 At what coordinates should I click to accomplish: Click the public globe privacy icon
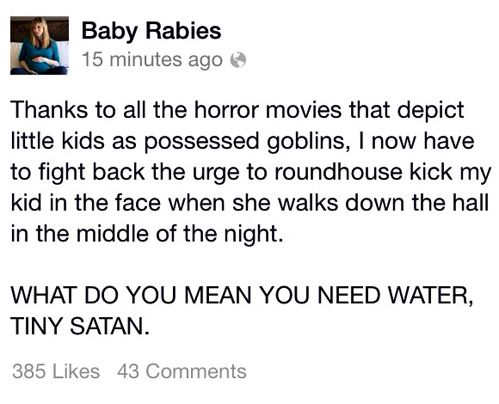click(238, 60)
